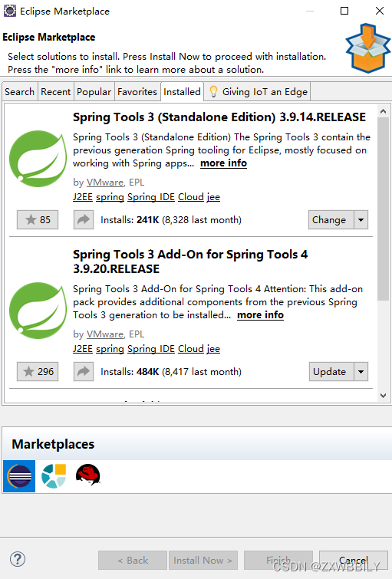Click the Spring IDE tag under Standalone Edition
The height and width of the screenshot is (579, 392).
pos(151,197)
